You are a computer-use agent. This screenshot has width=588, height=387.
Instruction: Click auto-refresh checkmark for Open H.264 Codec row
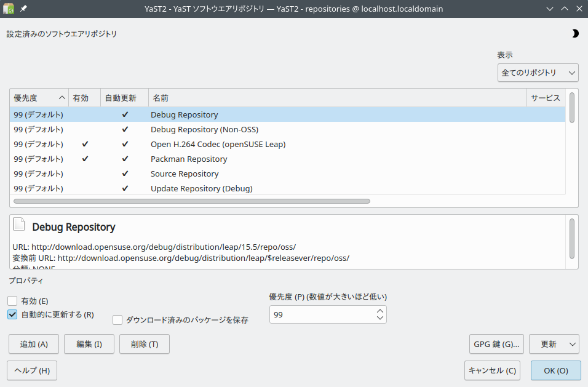click(x=125, y=144)
